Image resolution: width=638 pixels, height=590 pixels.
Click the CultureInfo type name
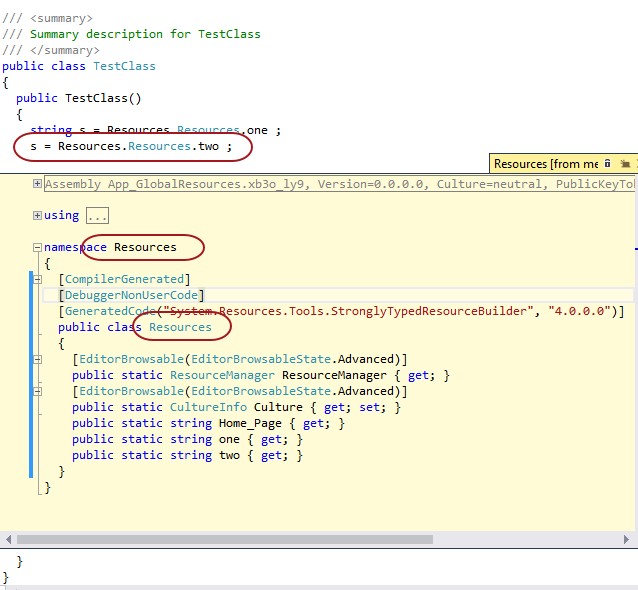coord(208,407)
